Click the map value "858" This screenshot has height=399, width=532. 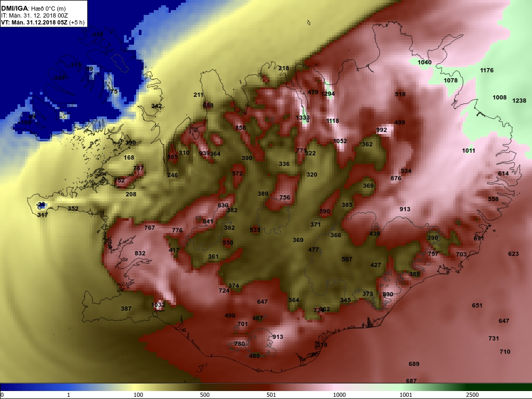240,128
